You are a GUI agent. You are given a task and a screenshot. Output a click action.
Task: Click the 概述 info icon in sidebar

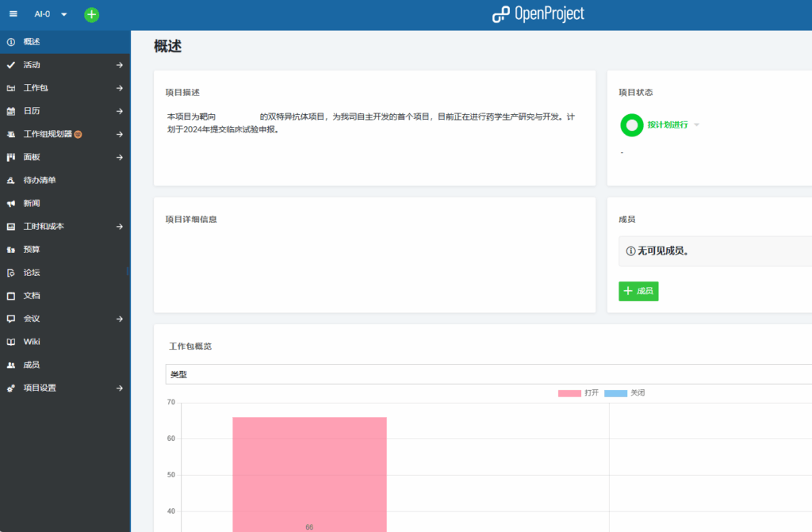(x=11, y=42)
